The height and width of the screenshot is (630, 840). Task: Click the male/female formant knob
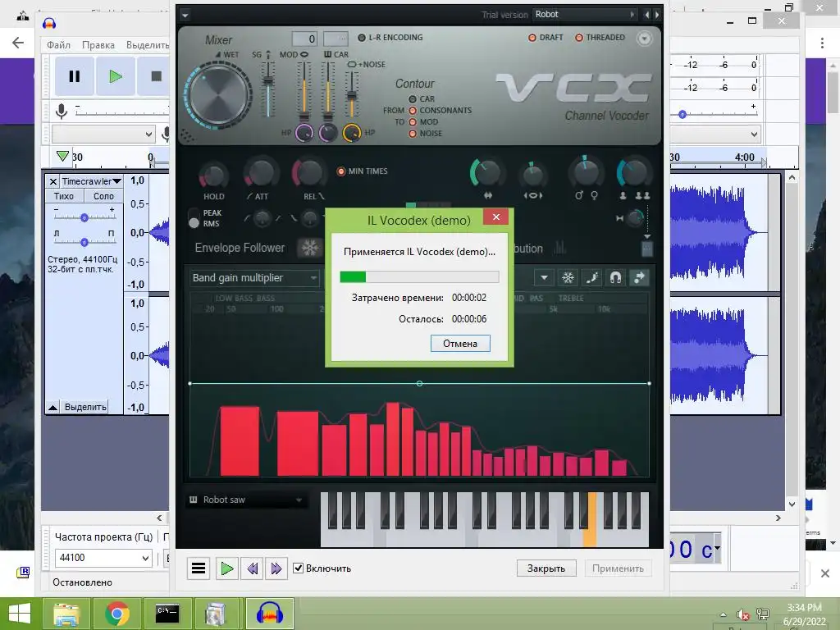pyautogui.click(x=585, y=172)
